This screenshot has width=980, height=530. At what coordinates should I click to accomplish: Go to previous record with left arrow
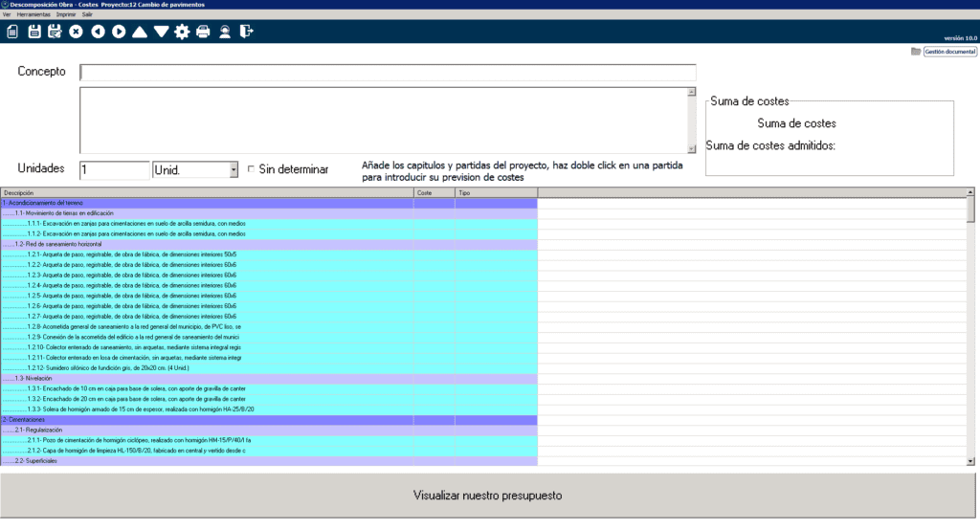click(x=98, y=32)
